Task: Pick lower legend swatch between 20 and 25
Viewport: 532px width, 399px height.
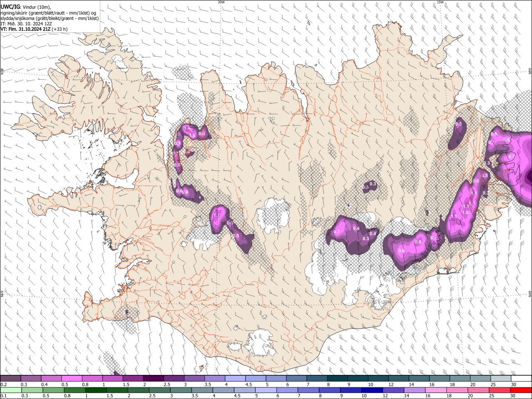Action: click(478, 390)
